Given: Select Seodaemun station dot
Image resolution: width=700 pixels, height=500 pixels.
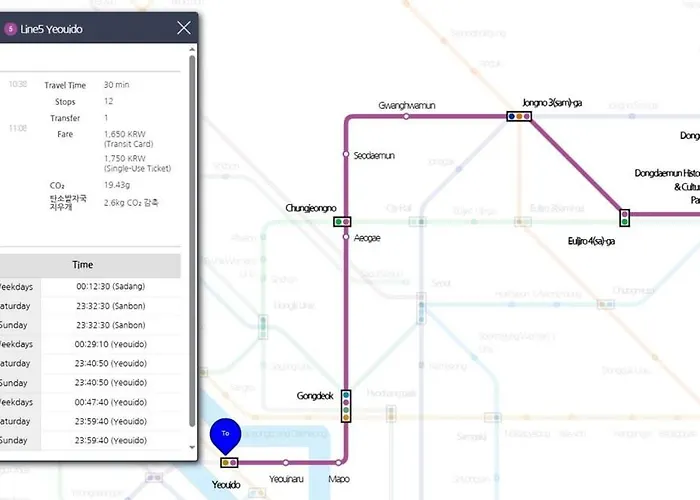Looking at the screenshot, I should coord(346,154).
